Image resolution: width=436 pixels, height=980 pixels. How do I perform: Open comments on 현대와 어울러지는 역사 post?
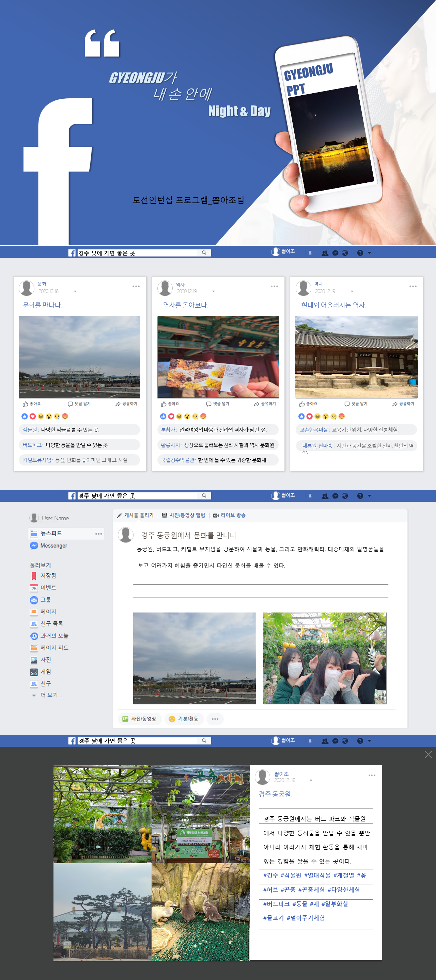(356, 404)
